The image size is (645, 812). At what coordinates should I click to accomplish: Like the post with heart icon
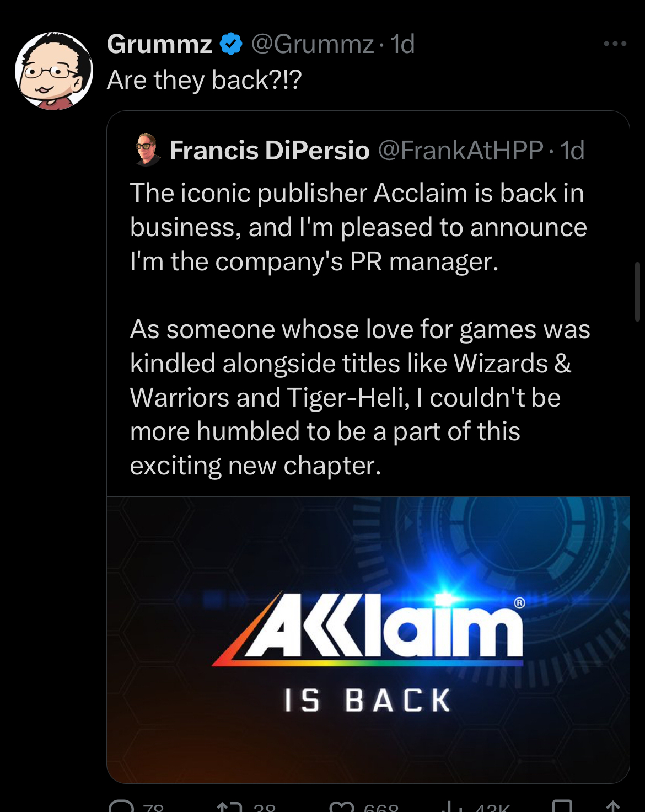[x=342, y=806]
